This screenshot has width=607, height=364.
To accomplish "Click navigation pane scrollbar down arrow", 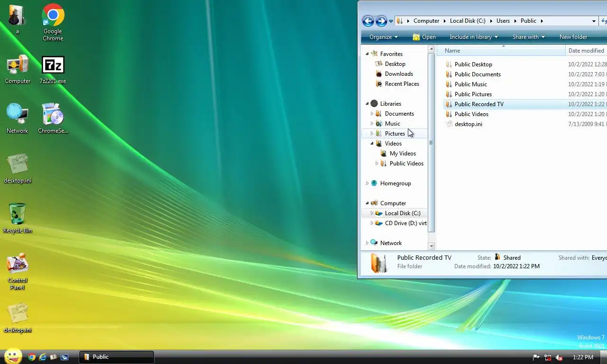I will coord(431,246).
